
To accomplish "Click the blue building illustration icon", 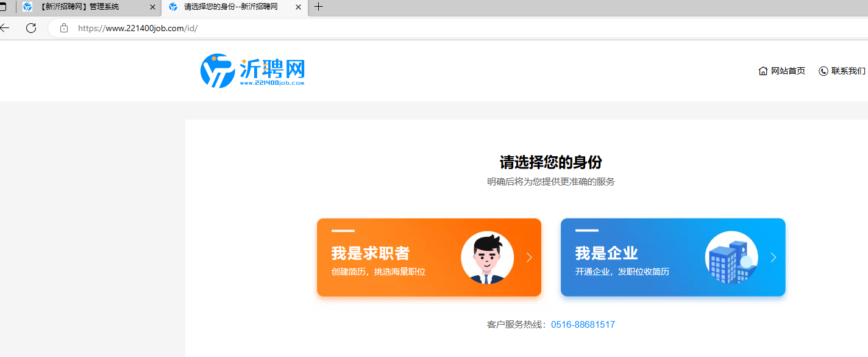I will (731, 258).
